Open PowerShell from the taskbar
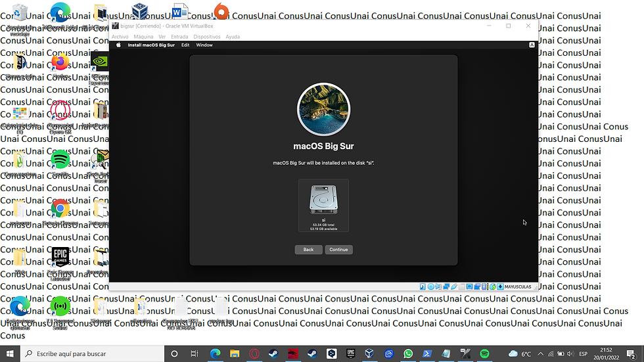This screenshot has width=644, height=362. pyautogui.click(x=427, y=353)
